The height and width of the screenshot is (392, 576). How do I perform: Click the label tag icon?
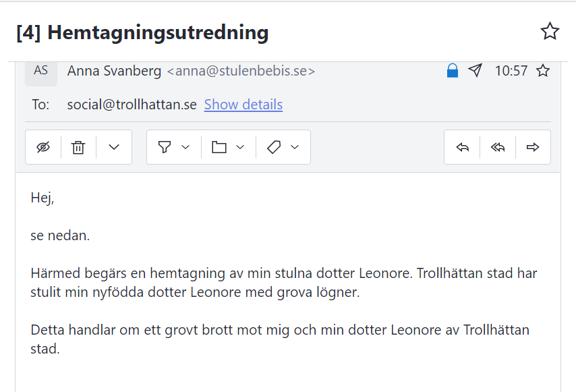274,147
